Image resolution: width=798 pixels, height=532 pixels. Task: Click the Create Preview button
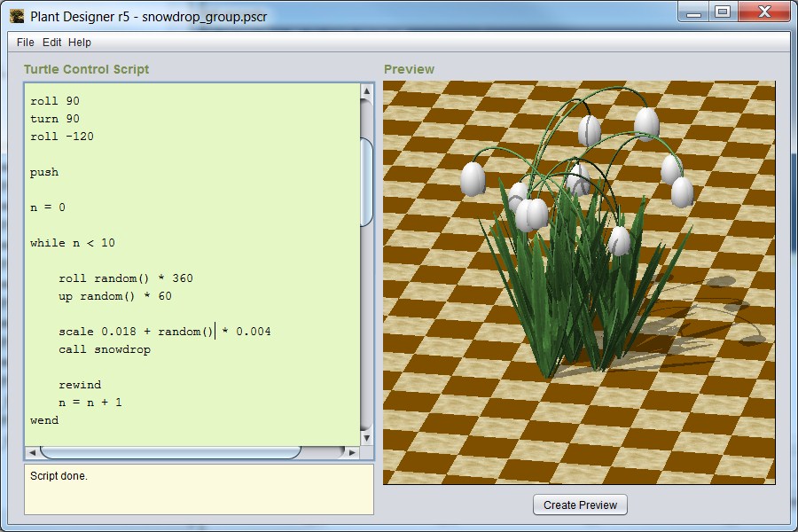tap(580, 505)
